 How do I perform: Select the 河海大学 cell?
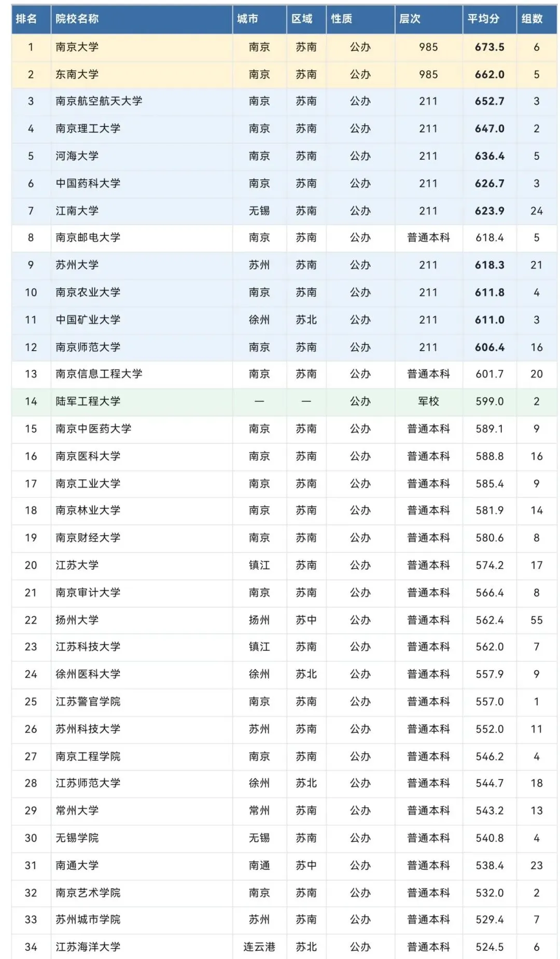tap(142, 157)
